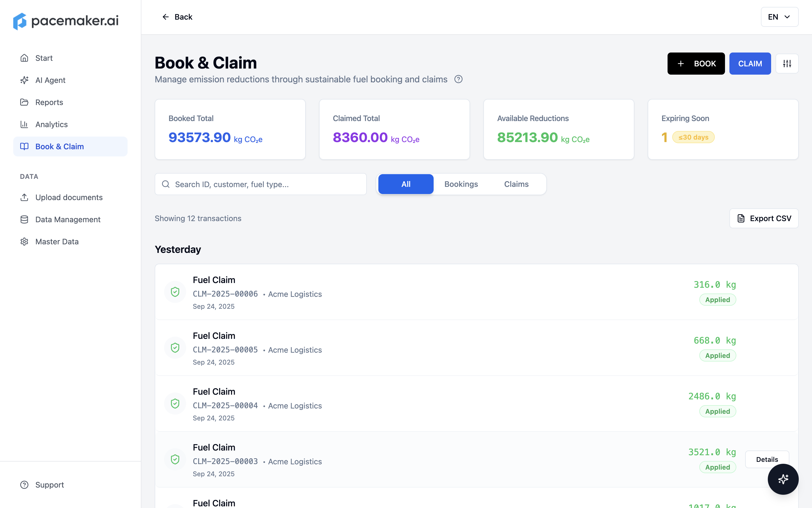Switch to the Claims tab
Image resolution: width=812 pixels, height=508 pixels.
tap(516, 184)
